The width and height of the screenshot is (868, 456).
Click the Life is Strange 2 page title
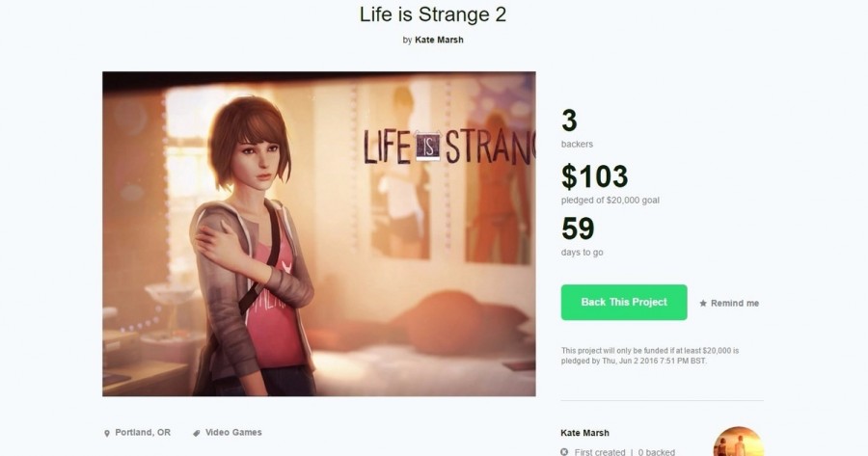(x=434, y=14)
